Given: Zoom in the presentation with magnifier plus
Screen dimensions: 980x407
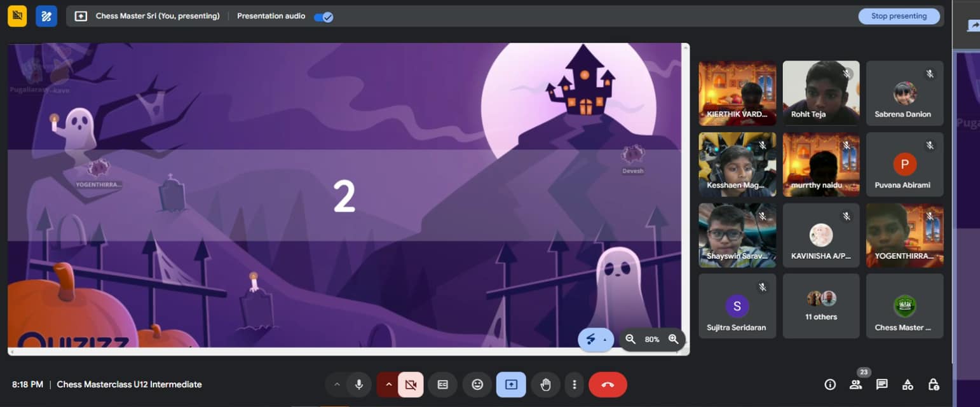Looking at the screenshot, I should click(674, 339).
